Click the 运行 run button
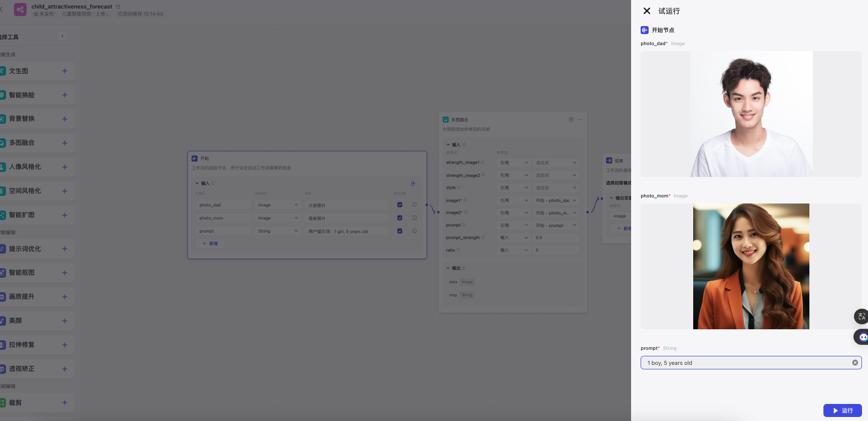 (x=842, y=410)
